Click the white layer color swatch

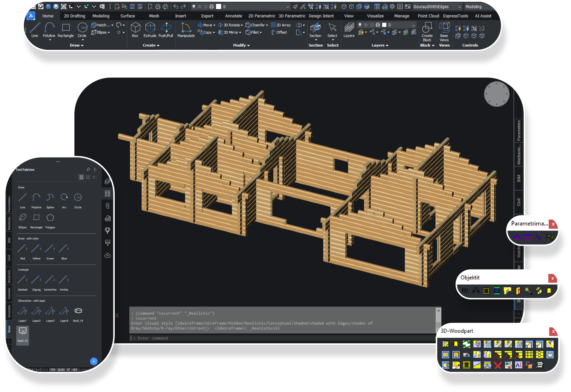tap(218, 7)
